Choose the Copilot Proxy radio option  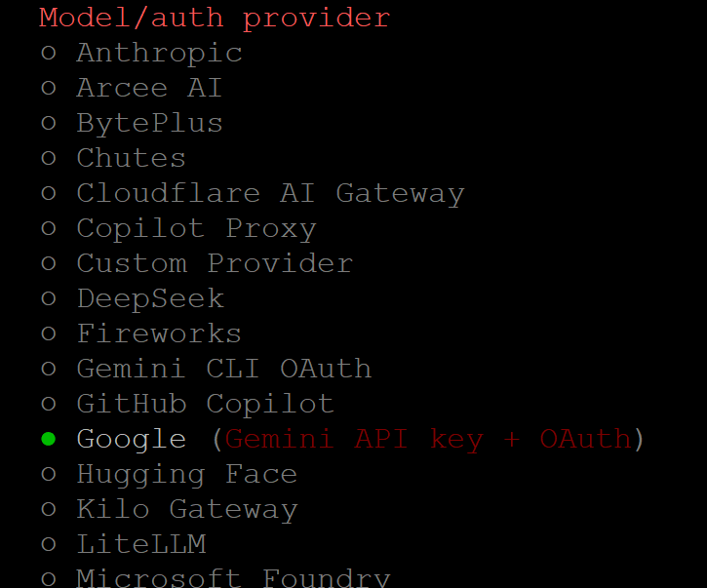tap(49, 229)
